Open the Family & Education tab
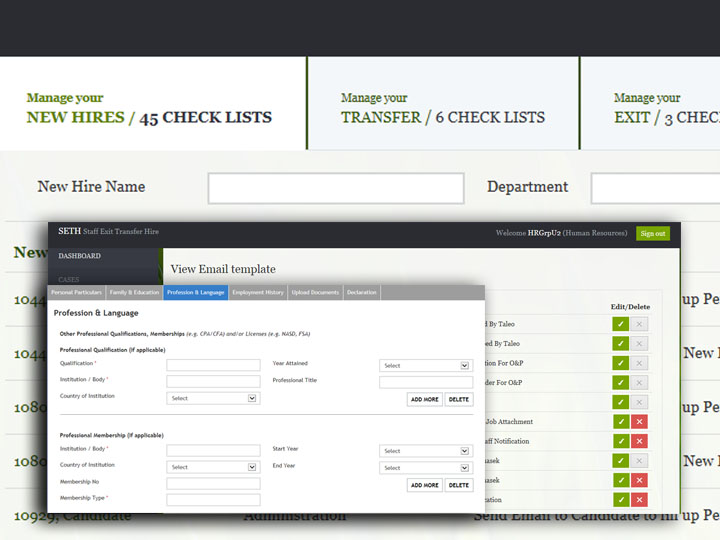The width and height of the screenshot is (720, 540). pos(133,293)
